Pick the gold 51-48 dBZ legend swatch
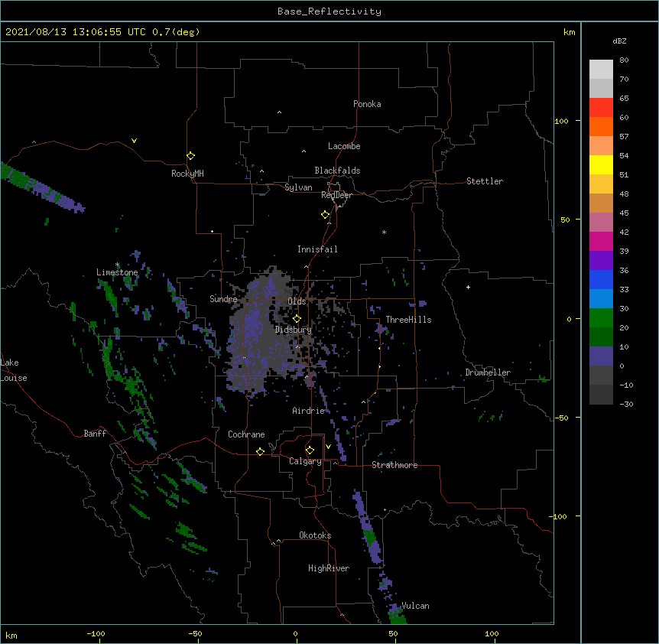Viewport: 659px width, 644px height. click(x=601, y=184)
